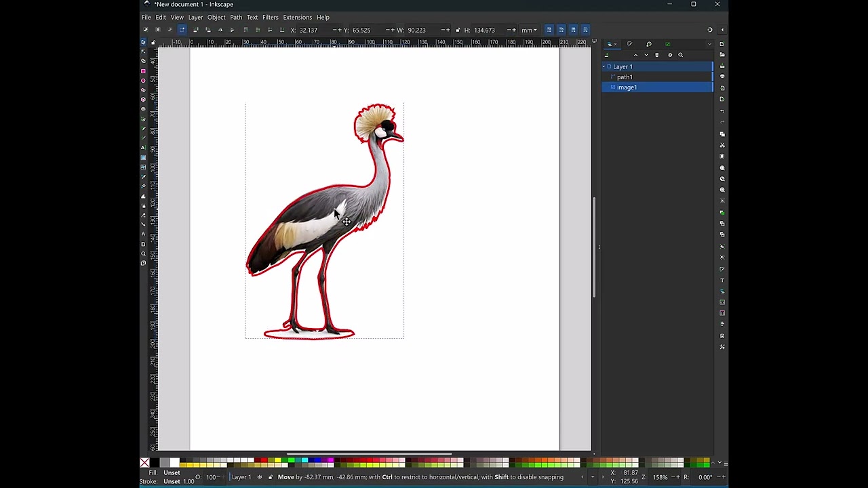Click the Copy icon in command bar
The width and height of the screenshot is (868, 488).
[722, 134]
